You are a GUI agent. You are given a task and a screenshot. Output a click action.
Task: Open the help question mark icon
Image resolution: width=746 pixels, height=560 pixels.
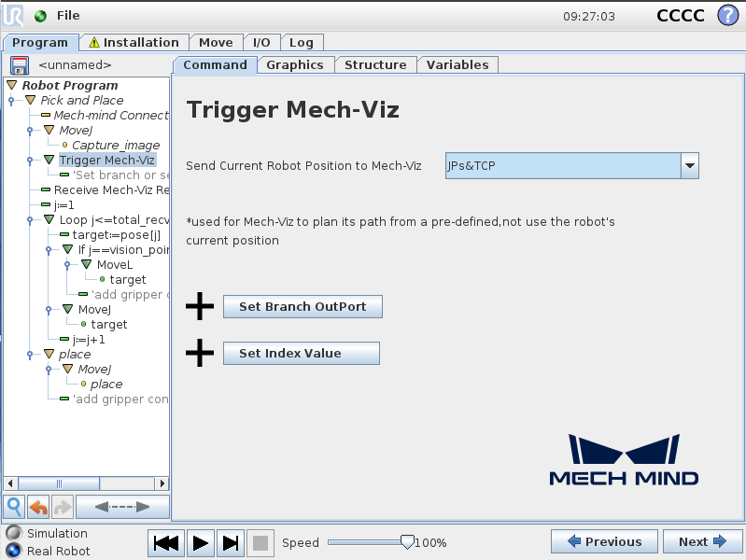(x=727, y=15)
